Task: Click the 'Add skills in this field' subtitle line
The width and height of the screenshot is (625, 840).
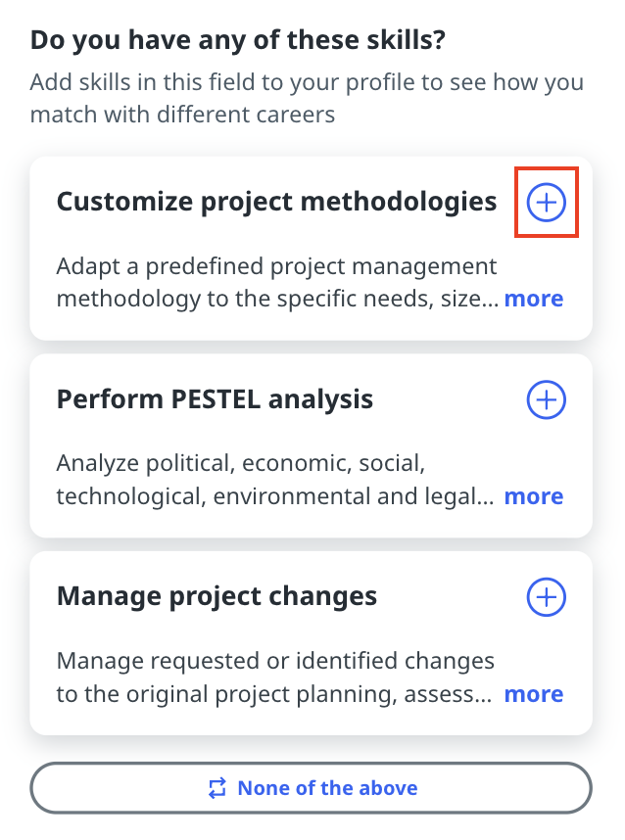Action: pyautogui.click(x=307, y=81)
